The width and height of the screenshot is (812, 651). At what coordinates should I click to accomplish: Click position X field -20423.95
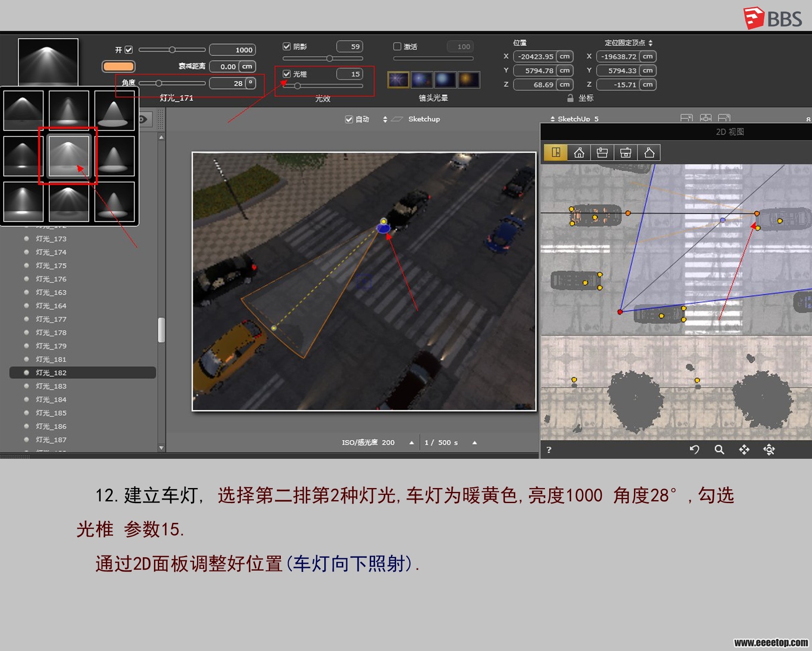click(x=535, y=56)
